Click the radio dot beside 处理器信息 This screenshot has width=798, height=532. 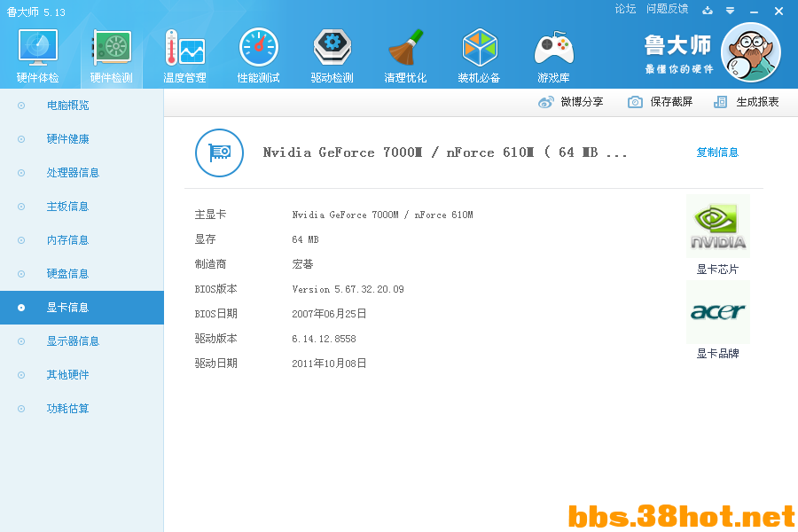coord(21,173)
